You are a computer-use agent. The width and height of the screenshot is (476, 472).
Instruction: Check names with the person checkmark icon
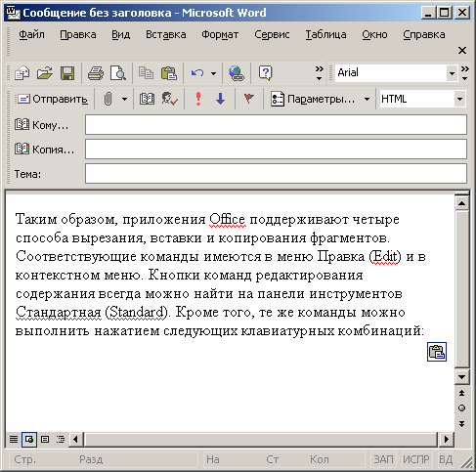[x=170, y=99]
